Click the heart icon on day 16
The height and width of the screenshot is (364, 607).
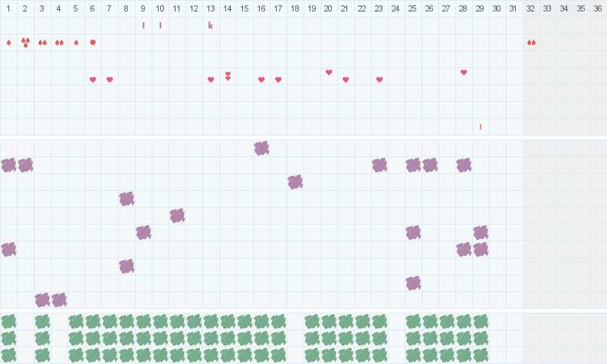click(261, 80)
